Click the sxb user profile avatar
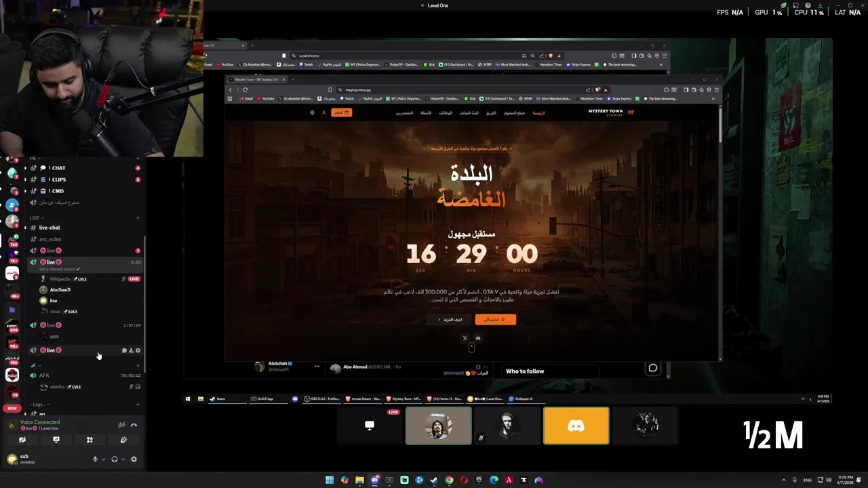This screenshot has height=488, width=868. [x=12, y=459]
